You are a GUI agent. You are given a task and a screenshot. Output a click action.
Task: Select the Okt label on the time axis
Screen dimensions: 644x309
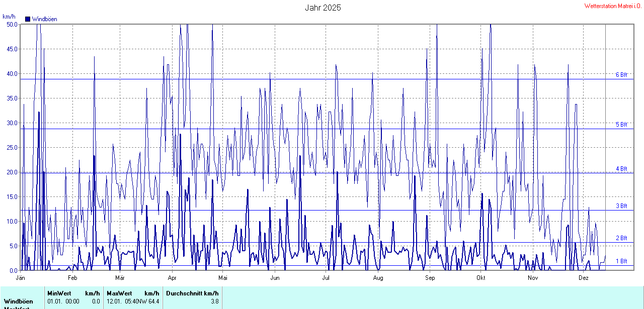tap(481, 277)
